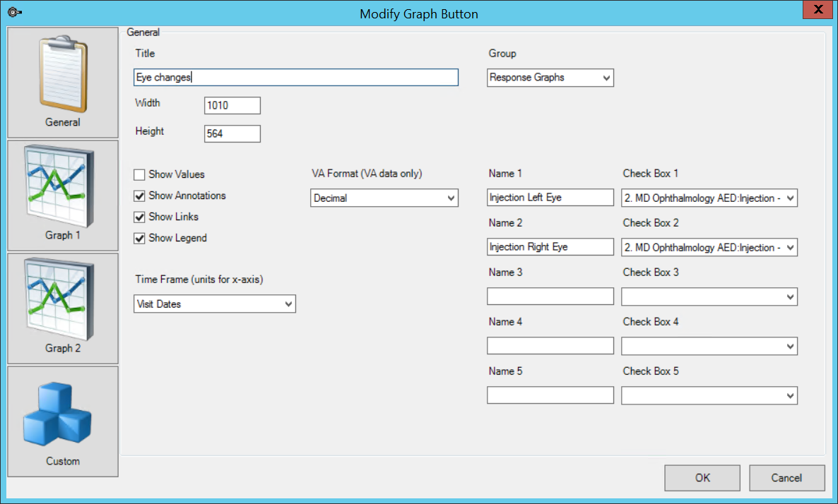This screenshot has height=504, width=838.
Task: Click the empty Name 5 field
Action: tap(550, 395)
